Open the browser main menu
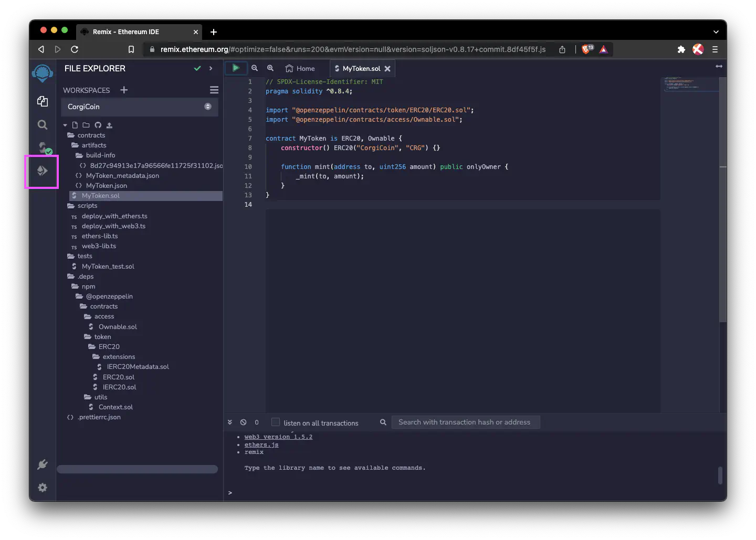 pyautogui.click(x=715, y=49)
